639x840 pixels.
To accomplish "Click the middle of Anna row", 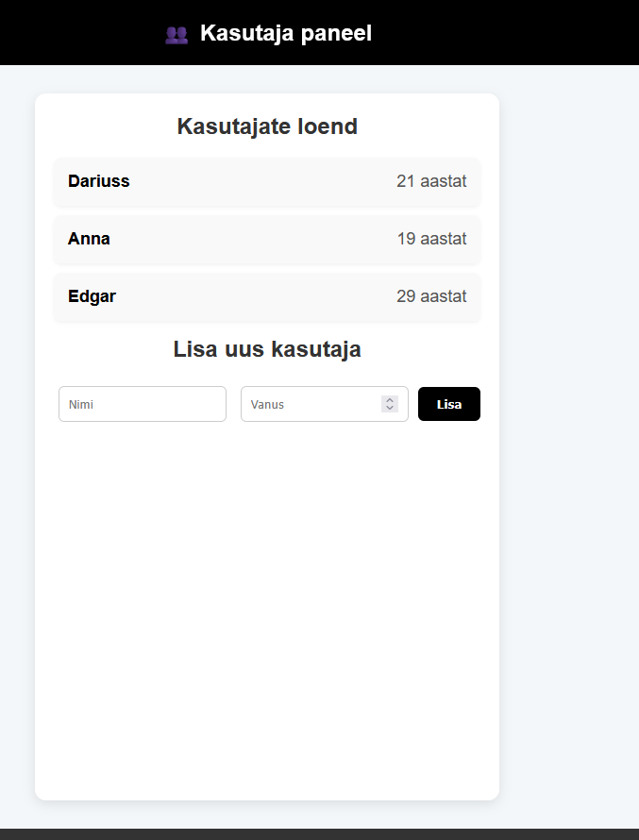I will [267, 239].
